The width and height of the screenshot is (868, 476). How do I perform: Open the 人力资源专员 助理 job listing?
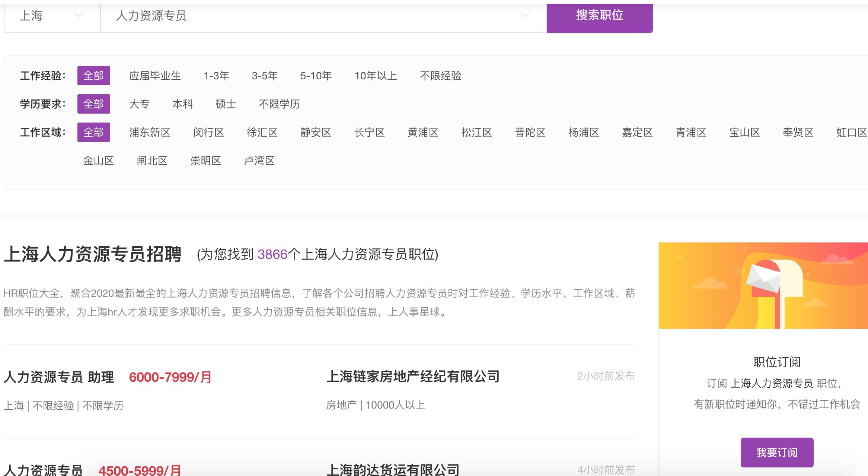59,377
